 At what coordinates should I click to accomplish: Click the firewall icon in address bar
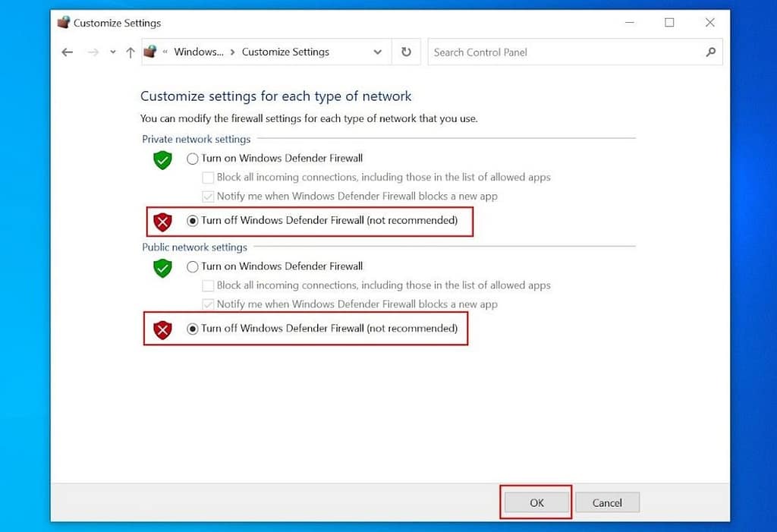(150, 52)
